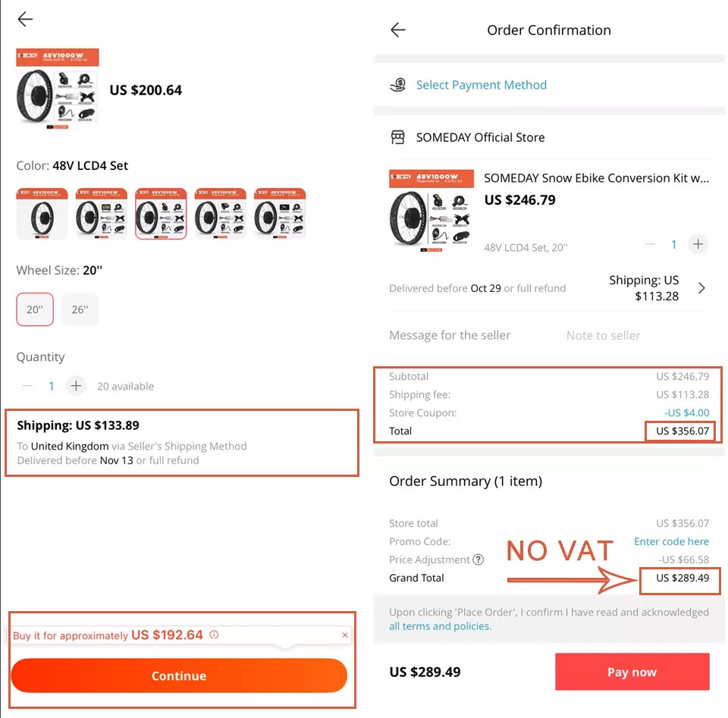728x718 pixels.
Task: Open the SOMEDAY Official Store shop icon
Action: [398, 137]
